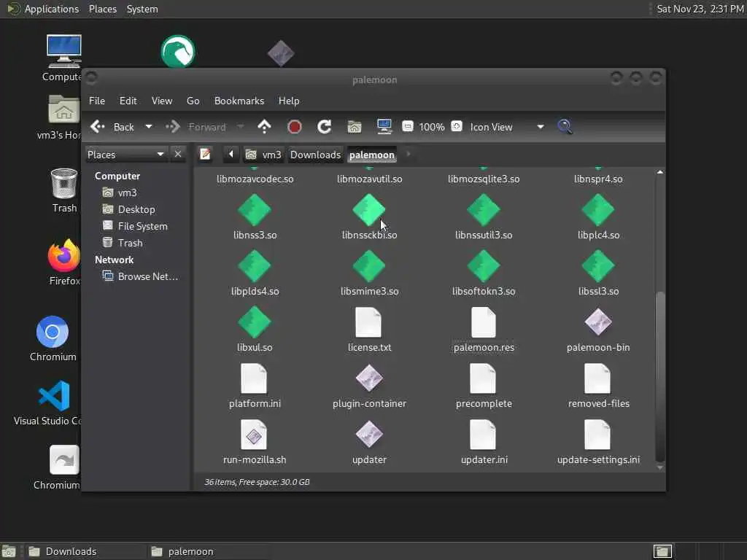Open the Go menu
The image size is (747, 560).
click(193, 101)
